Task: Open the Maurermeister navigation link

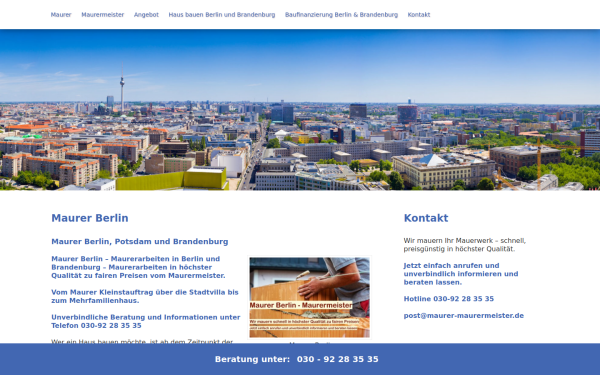Action: [103, 15]
